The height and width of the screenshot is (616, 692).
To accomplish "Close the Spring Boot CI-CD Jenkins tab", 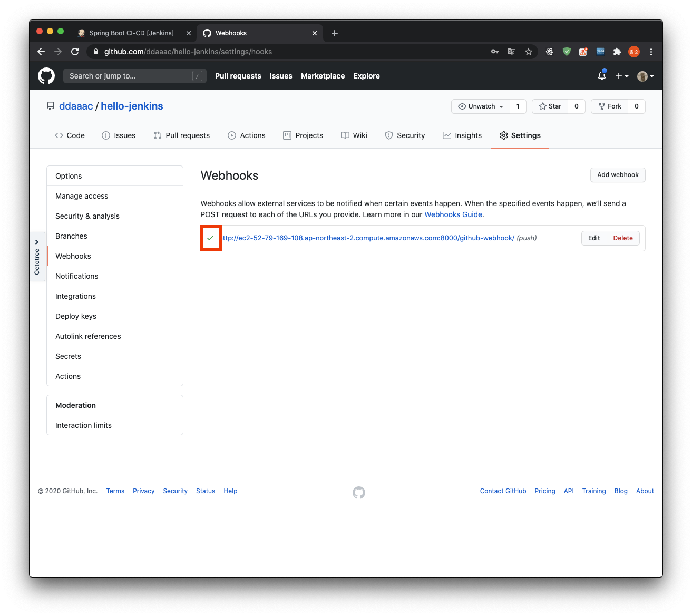I will coord(189,33).
